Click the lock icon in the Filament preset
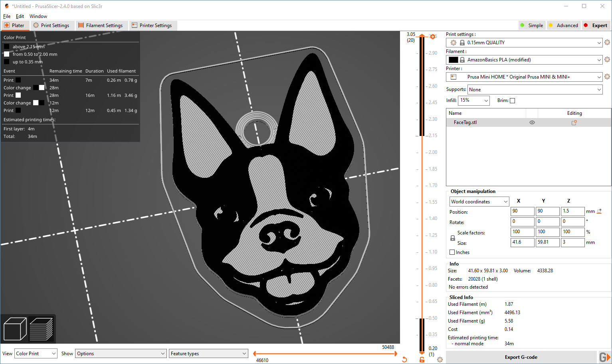The image size is (612, 364). point(462,60)
